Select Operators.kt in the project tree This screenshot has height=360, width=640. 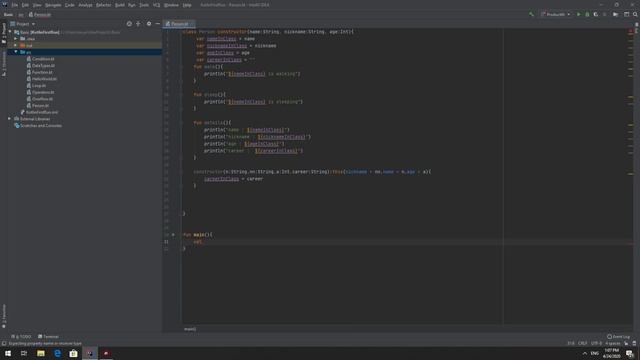pyautogui.click(x=43, y=92)
